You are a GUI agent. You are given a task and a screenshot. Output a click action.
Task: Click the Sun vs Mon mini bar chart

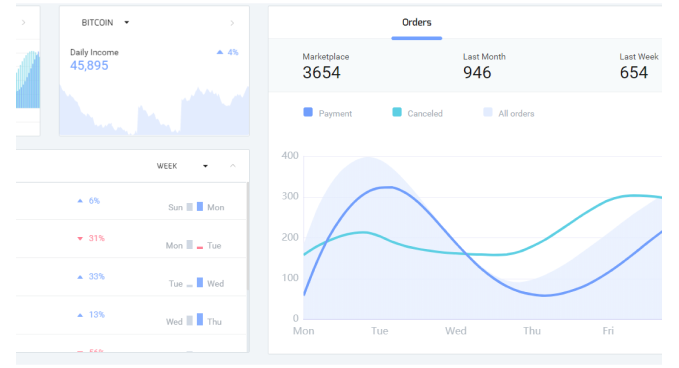pyautogui.click(x=195, y=207)
